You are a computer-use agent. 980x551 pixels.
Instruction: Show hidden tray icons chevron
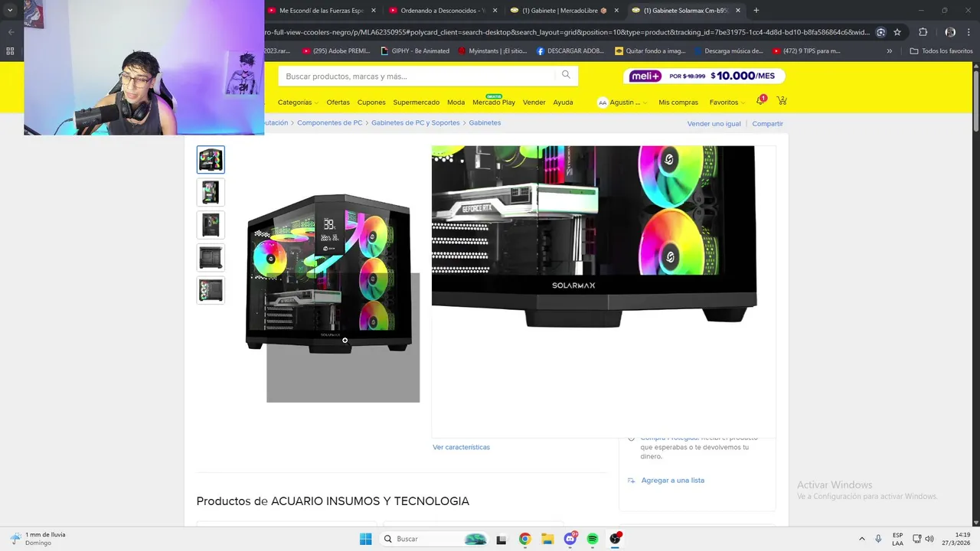tap(862, 539)
